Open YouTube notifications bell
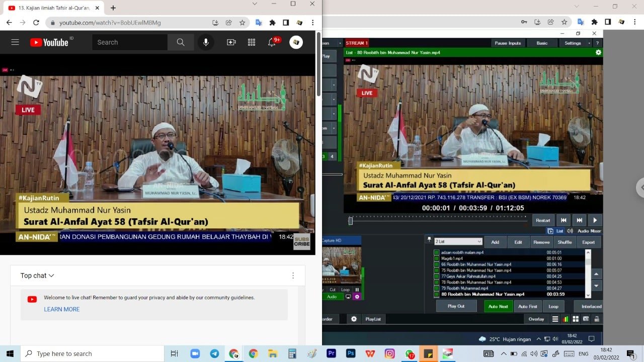 pyautogui.click(x=272, y=42)
